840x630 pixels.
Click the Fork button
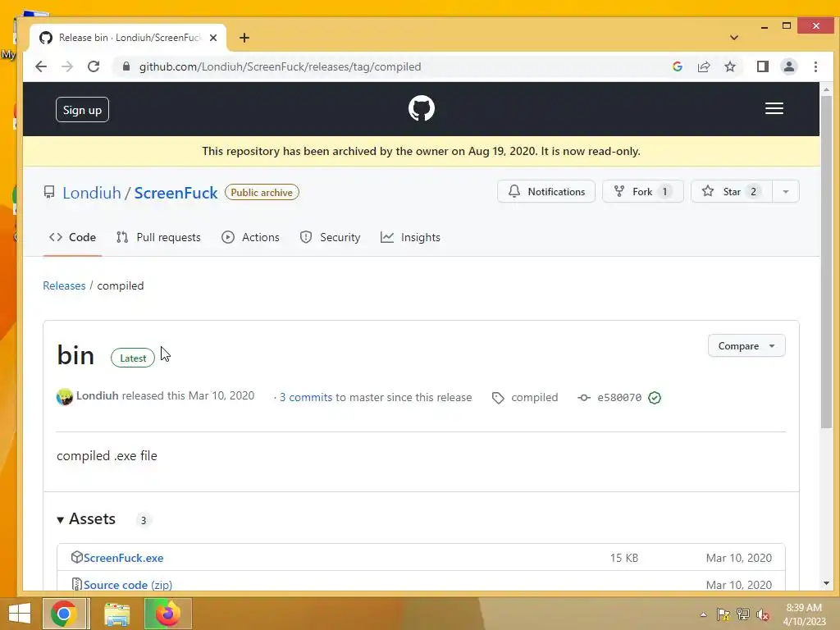pyautogui.click(x=643, y=191)
